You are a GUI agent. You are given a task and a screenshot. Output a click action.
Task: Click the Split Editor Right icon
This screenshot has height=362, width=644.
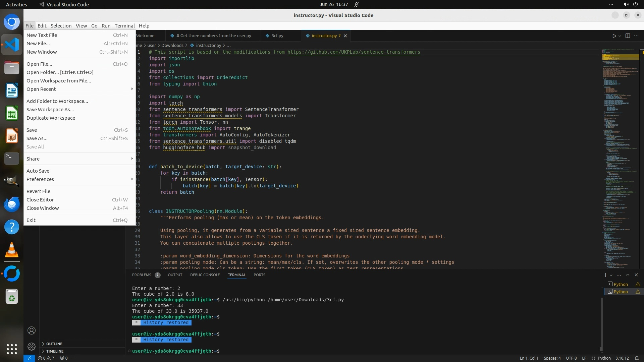coord(628,36)
